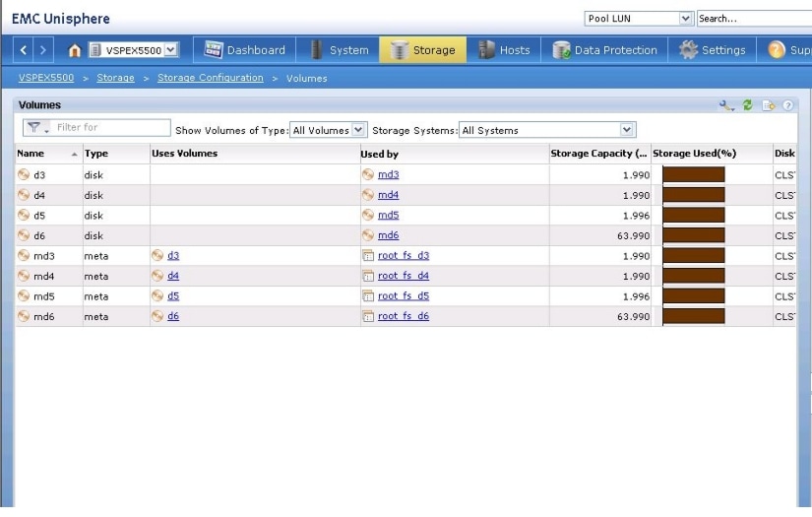Screen dimensions: 812x517
Task: Select the Storage tab
Action: [x=423, y=50]
